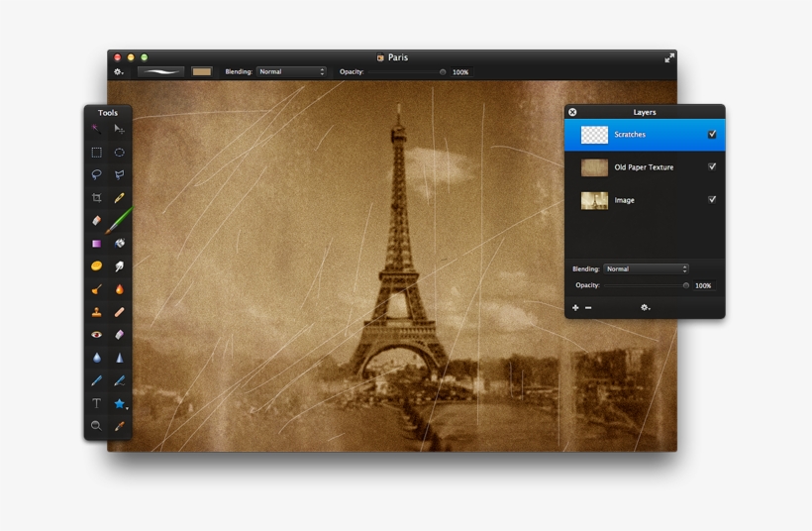
Task: Remove layer with minus button
Action: tap(588, 308)
